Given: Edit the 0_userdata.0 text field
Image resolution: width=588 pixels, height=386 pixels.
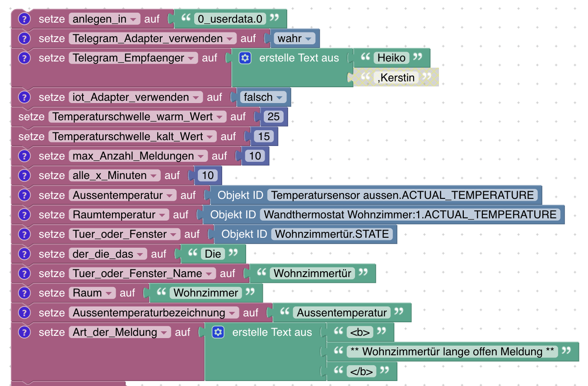Looking at the screenshot, I should pos(230,19).
